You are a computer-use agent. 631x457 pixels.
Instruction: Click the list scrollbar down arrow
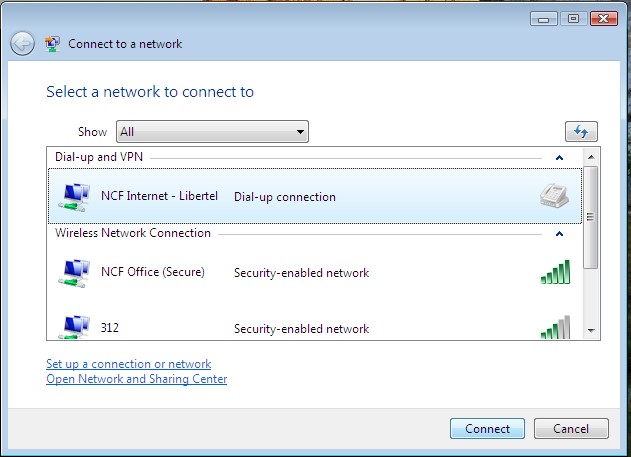click(x=591, y=331)
